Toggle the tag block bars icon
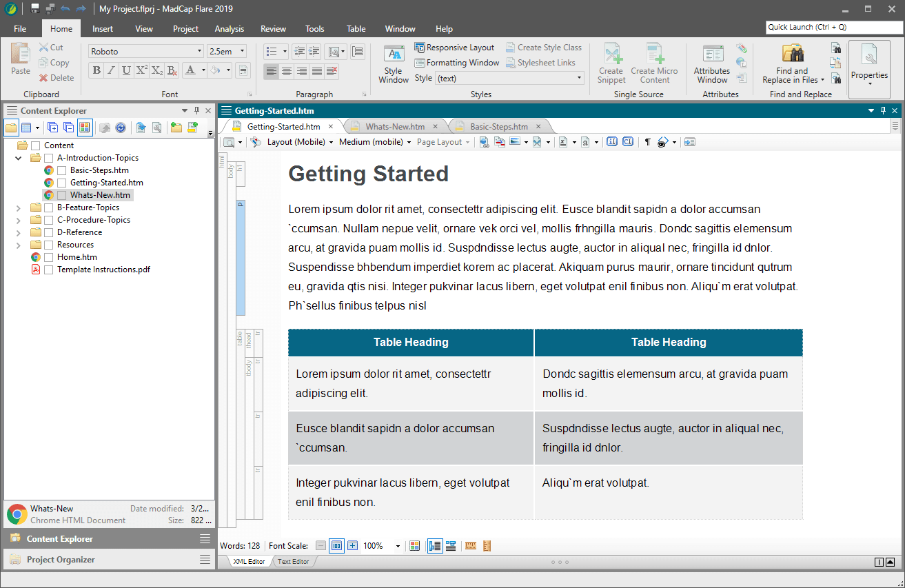The width and height of the screenshot is (905, 588). (435, 546)
